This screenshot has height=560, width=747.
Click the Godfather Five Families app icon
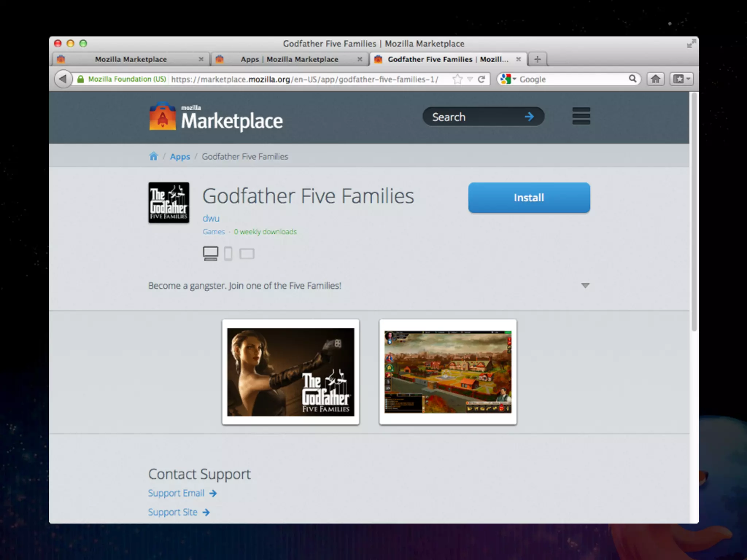coord(169,203)
